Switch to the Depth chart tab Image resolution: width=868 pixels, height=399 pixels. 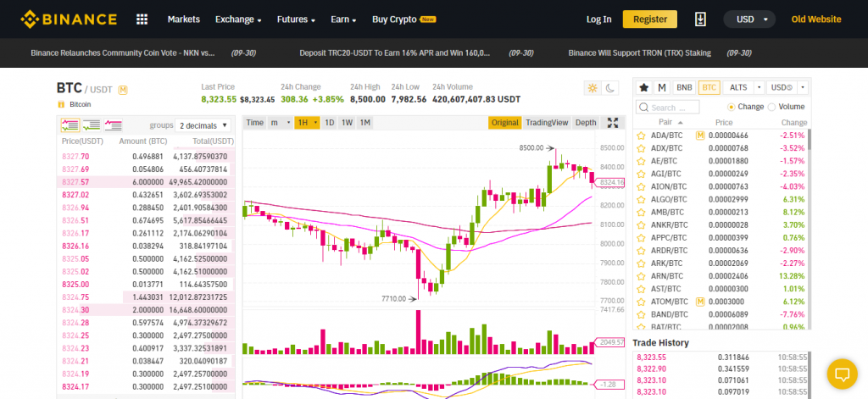[586, 123]
